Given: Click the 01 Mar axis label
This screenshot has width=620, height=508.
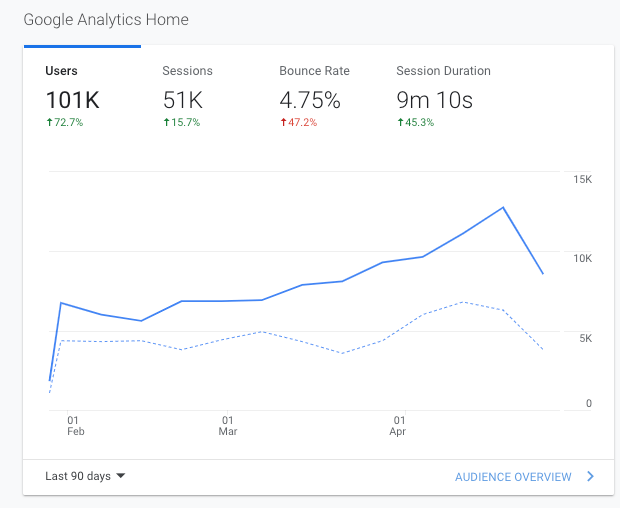Looking at the screenshot, I should pos(228,426).
